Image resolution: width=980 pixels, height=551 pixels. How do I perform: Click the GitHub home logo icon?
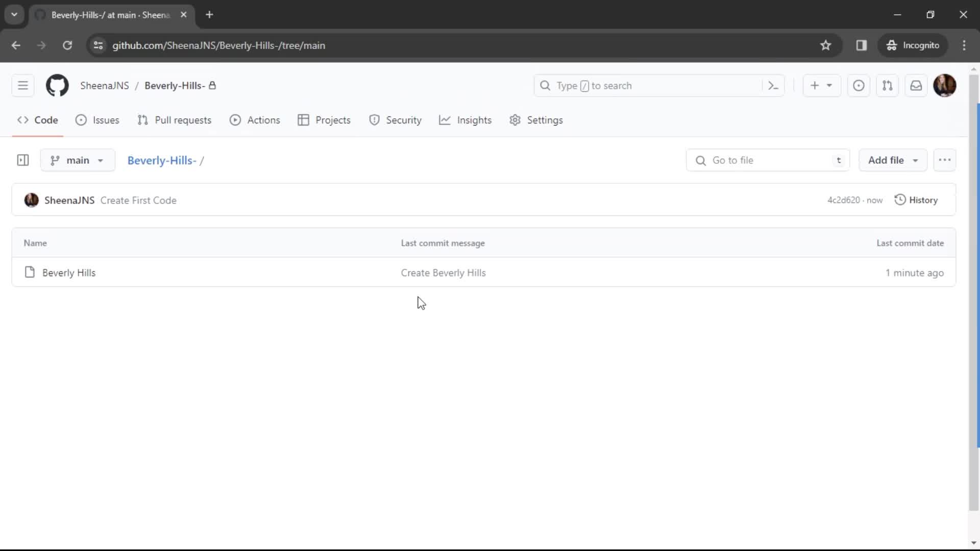[x=57, y=85]
